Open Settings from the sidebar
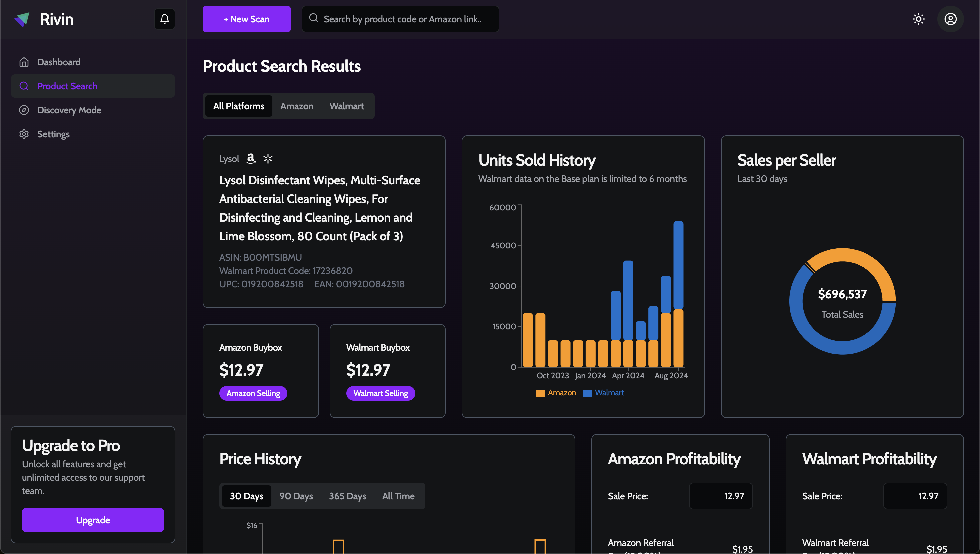Viewport: 980px width, 554px height. [53, 134]
